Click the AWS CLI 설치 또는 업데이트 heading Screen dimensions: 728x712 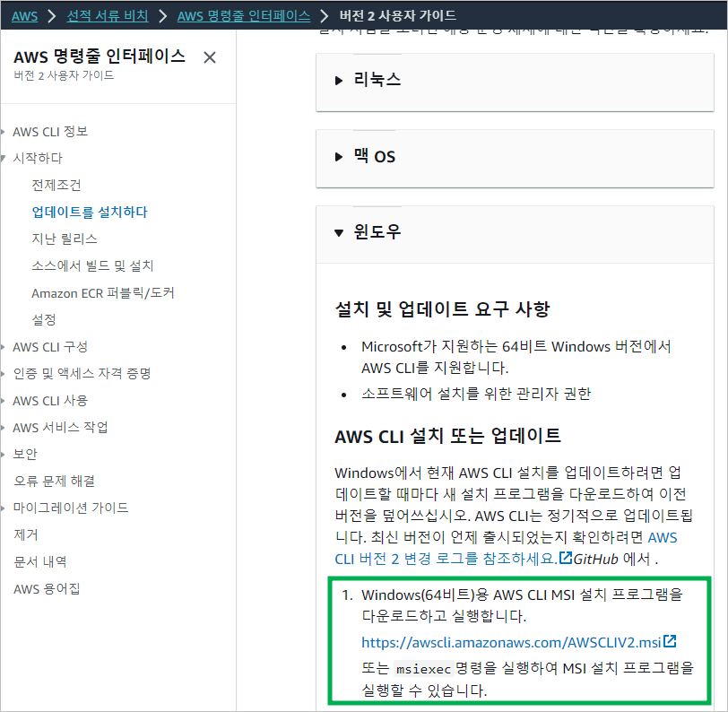[448, 436]
